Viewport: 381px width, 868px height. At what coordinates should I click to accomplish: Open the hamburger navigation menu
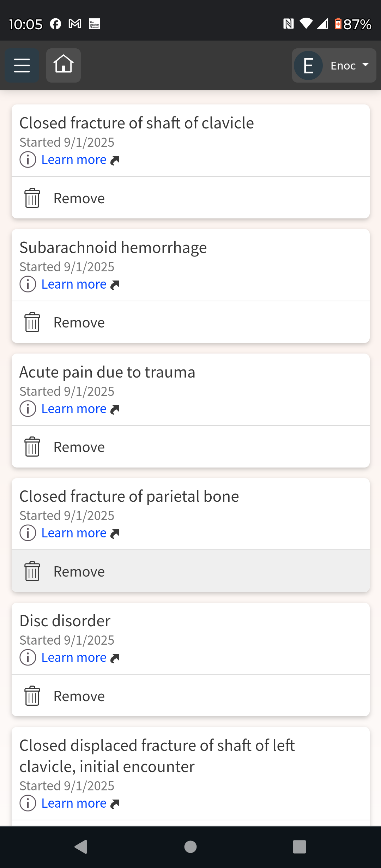click(x=22, y=66)
